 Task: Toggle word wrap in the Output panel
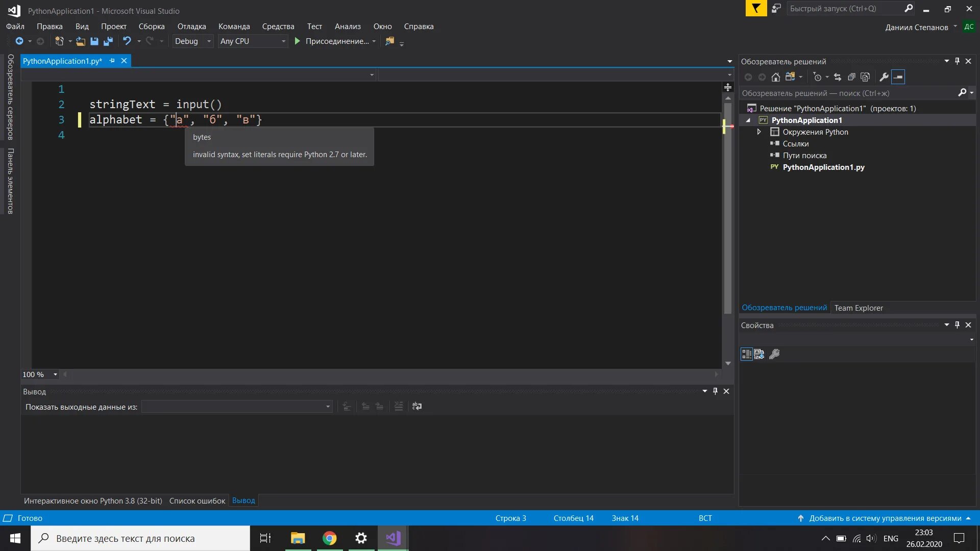point(417,407)
